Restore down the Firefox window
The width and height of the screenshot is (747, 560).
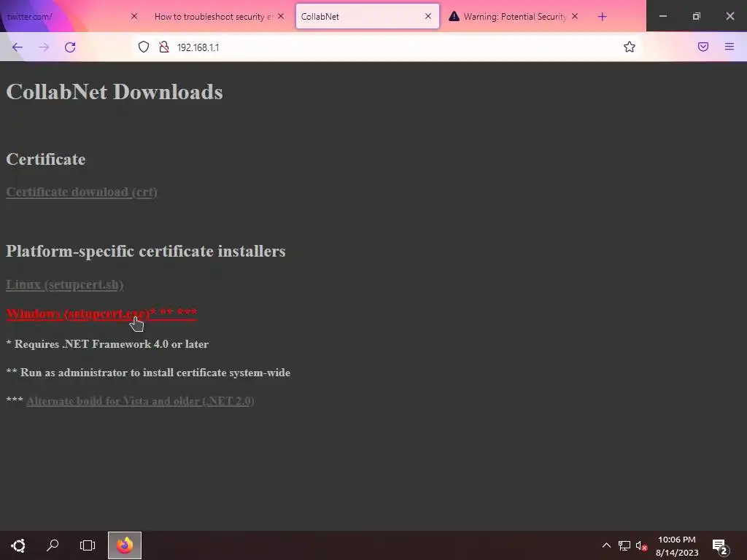(x=697, y=16)
